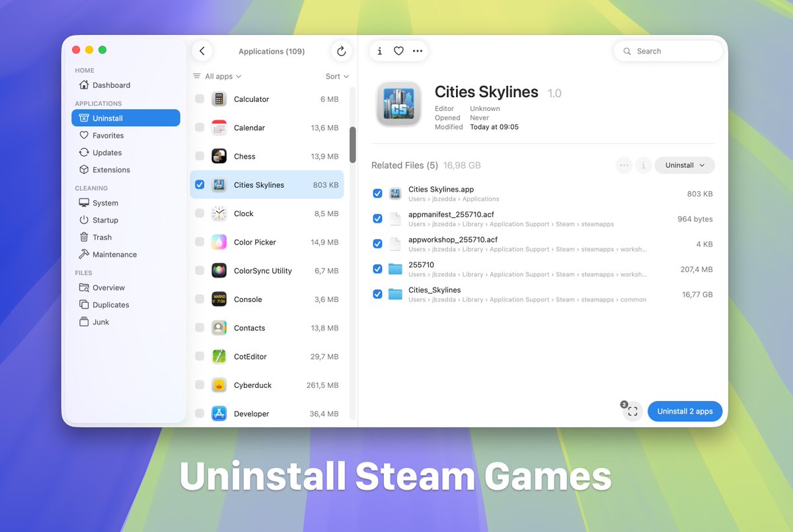The image size is (793, 532).
Task: Open the All apps filter dropdown
Action: point(217,77)
